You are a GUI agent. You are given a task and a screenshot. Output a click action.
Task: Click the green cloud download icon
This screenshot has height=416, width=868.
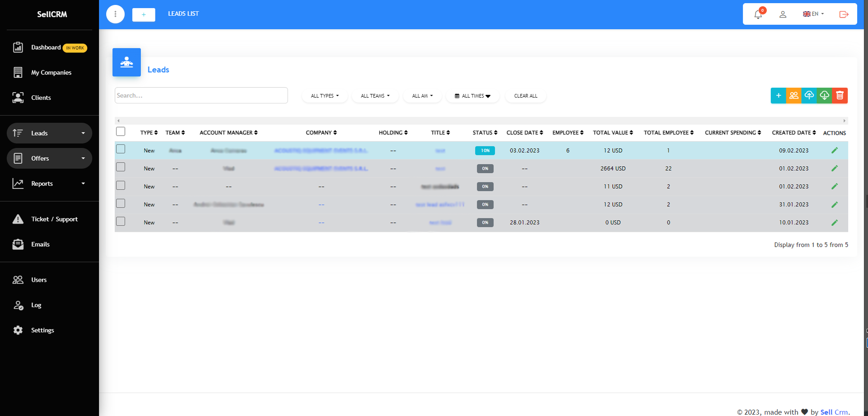click(x=824, y=95)
